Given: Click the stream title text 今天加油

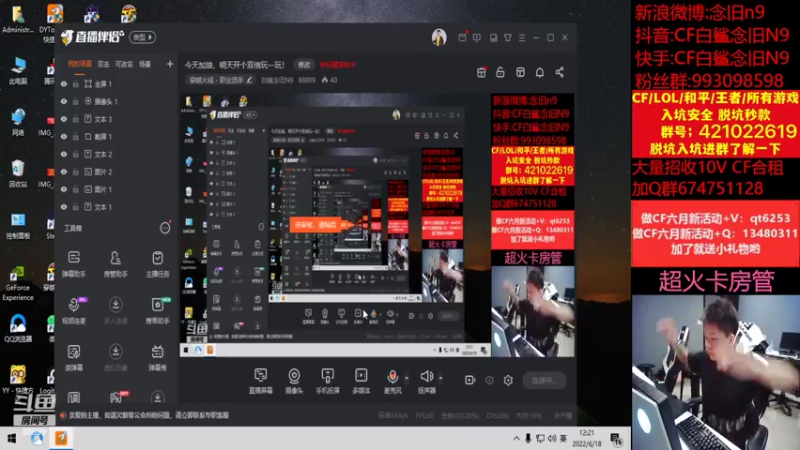Looking at the screenshot, I should coord(235,65).
